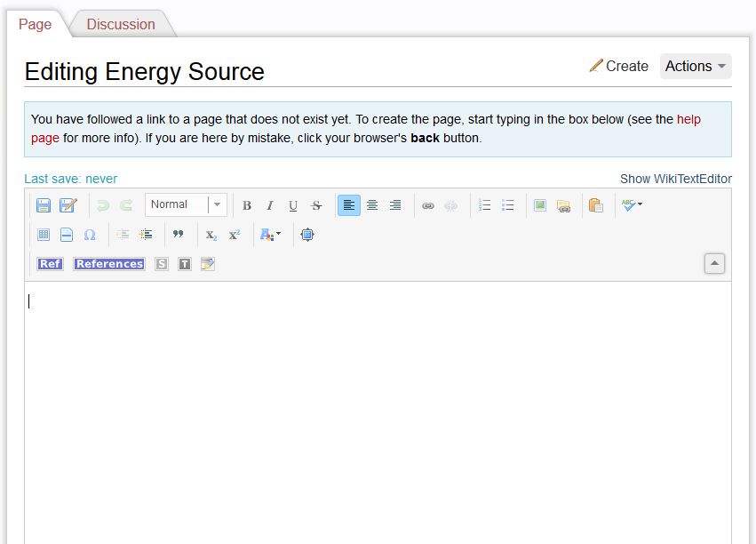Image resolution: width=756 pixels, height=544 pixels.
Task: Open the text color picker
Action: [269, 235]
